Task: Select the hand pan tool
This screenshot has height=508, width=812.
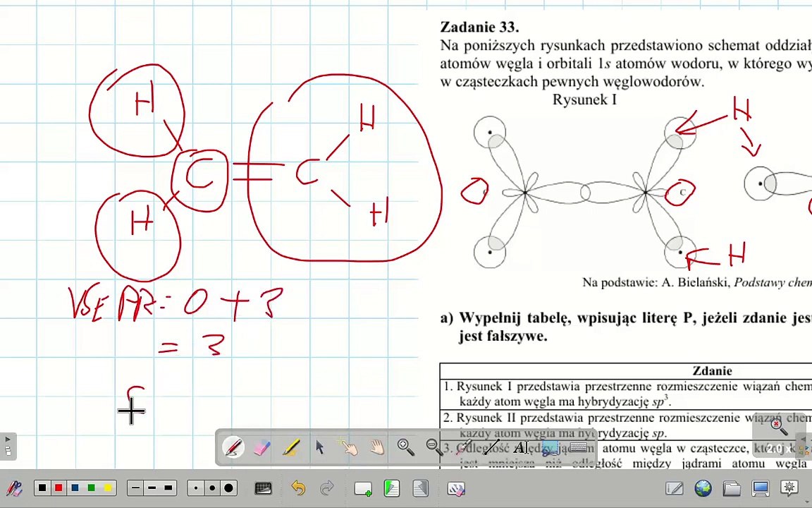Action: [377, 447]
